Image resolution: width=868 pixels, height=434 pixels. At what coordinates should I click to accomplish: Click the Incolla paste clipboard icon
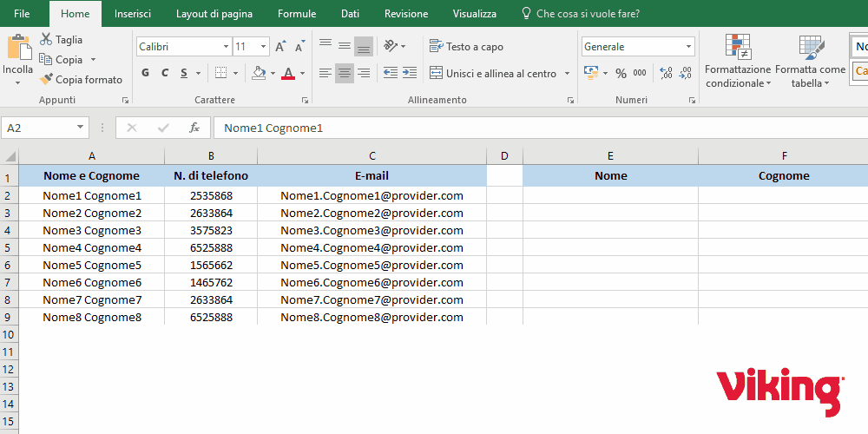pyautogui.click(x=17, y=48)
